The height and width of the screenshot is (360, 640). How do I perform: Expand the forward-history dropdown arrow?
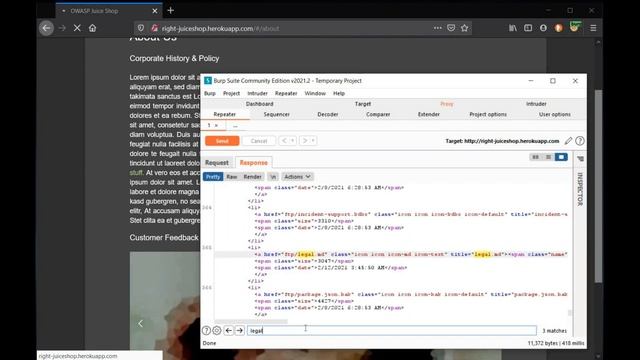(x=313, y=141)
